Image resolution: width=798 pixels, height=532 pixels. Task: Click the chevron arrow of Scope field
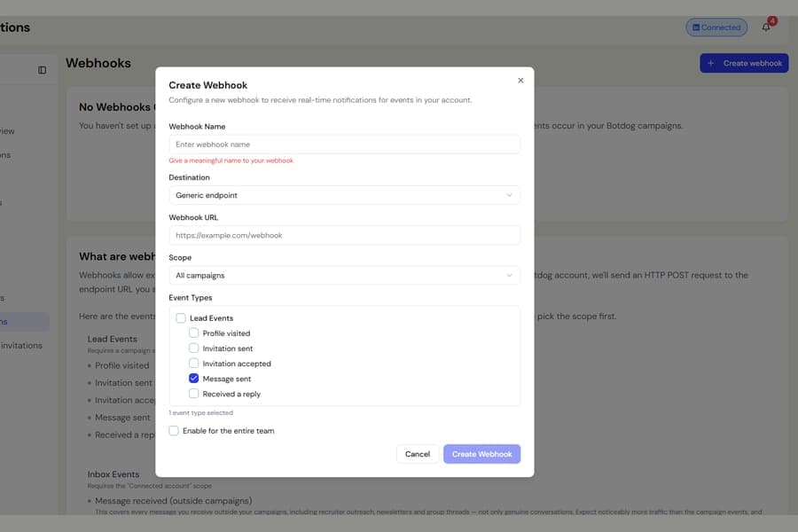(509, 276)
